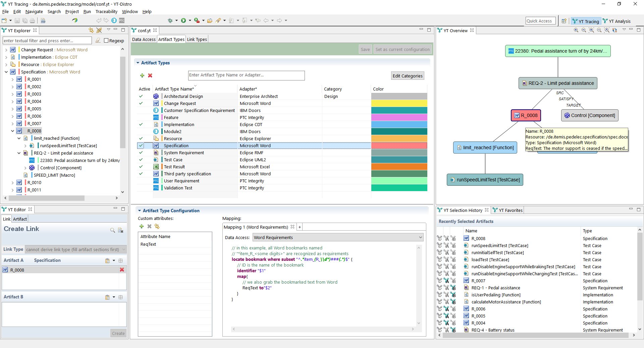
Task: Click Set as current configuration
Action: click(x=402, y=49)
